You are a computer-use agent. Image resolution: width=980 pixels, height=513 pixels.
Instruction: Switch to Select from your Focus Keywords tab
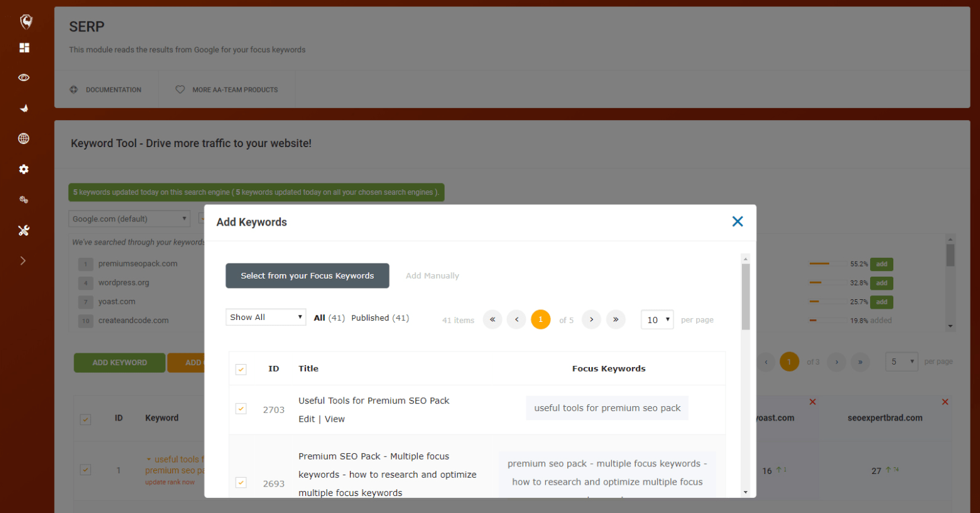tap(307, 275)
